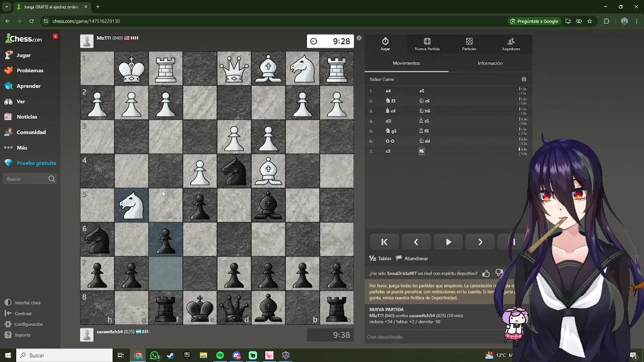Screen dimensions: 644x362
Task: Go back in the browser
Action: tap(8, 21)
